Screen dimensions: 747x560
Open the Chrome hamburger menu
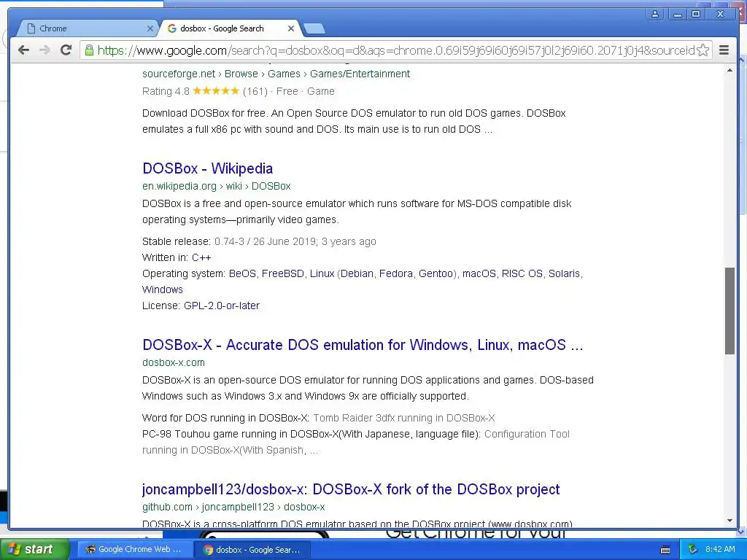(724, 50)
